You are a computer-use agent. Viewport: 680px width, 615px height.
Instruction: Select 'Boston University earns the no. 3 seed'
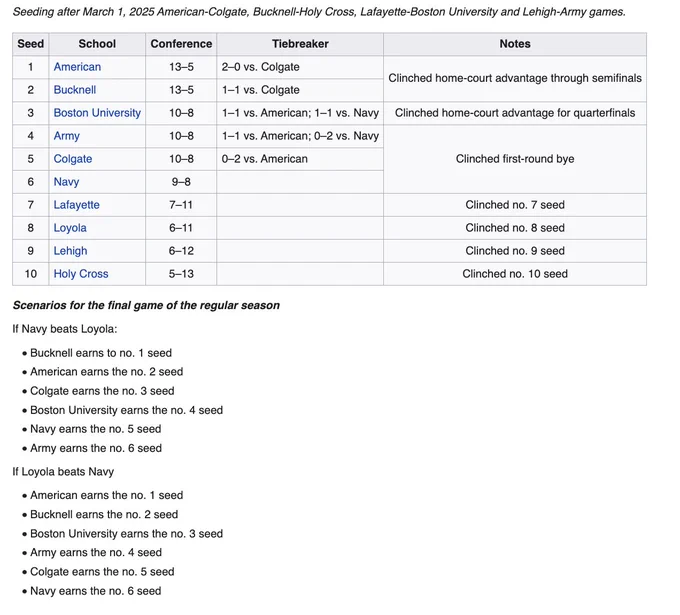[x=126, y=533]
